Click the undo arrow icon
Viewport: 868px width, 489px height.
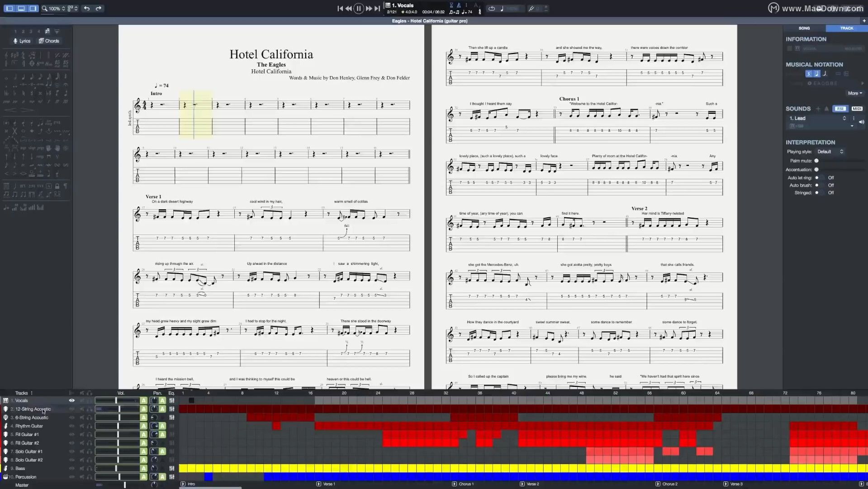pos(86,8)
